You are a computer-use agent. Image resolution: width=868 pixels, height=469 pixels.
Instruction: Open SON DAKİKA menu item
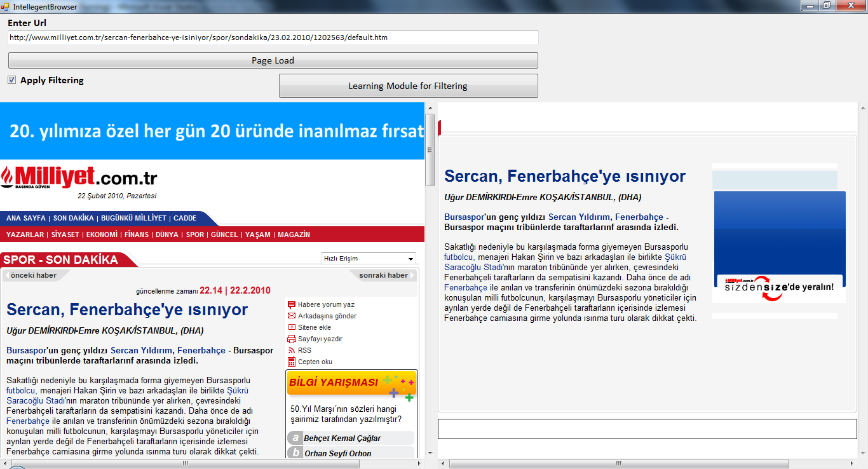coord(74,218)
